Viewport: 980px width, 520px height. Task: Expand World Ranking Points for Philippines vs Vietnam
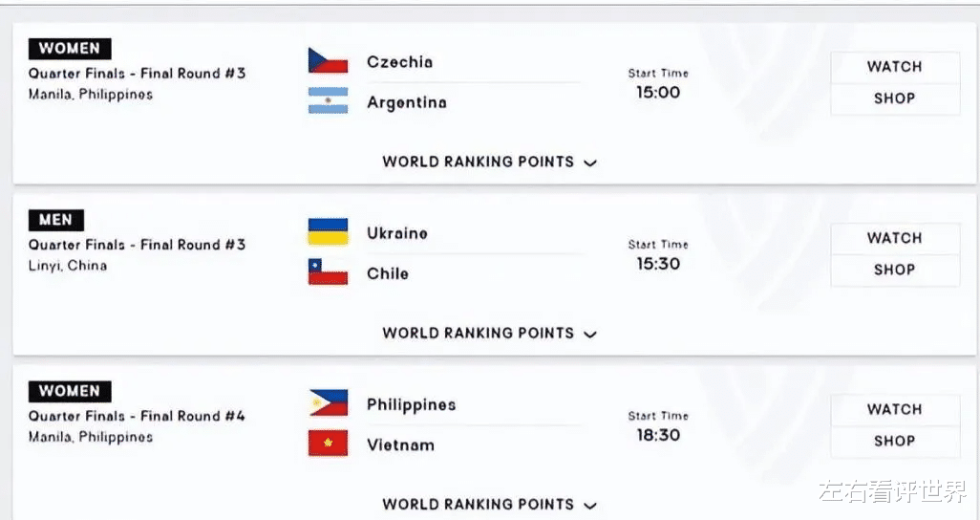pyautogui.click(x=489, y=505)
